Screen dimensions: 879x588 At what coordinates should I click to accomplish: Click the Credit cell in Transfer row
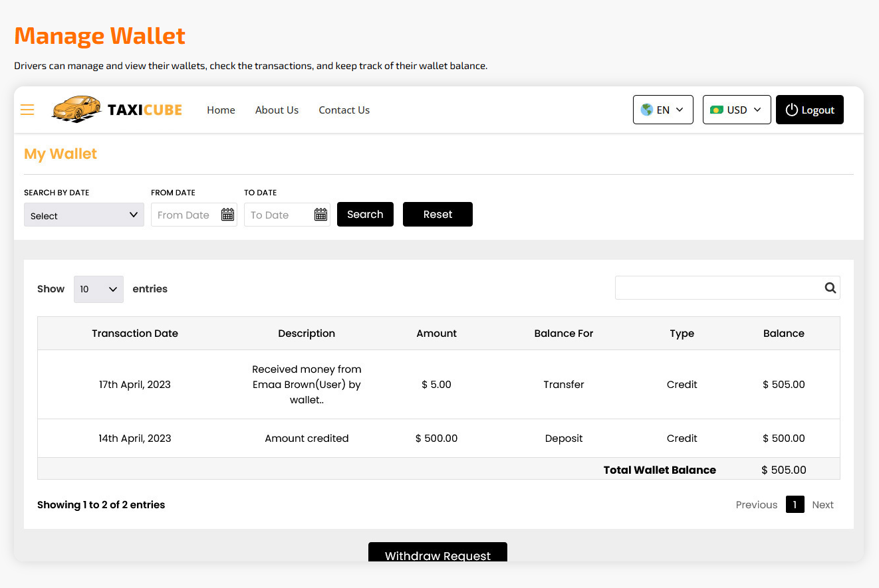point(682,385)
